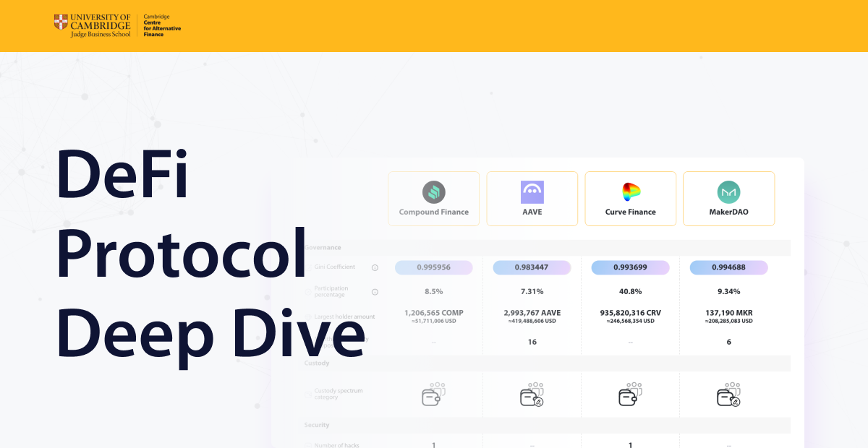Click the 137,190 MKR holder amount
868x448 pixels.
(x=729, y=313)
